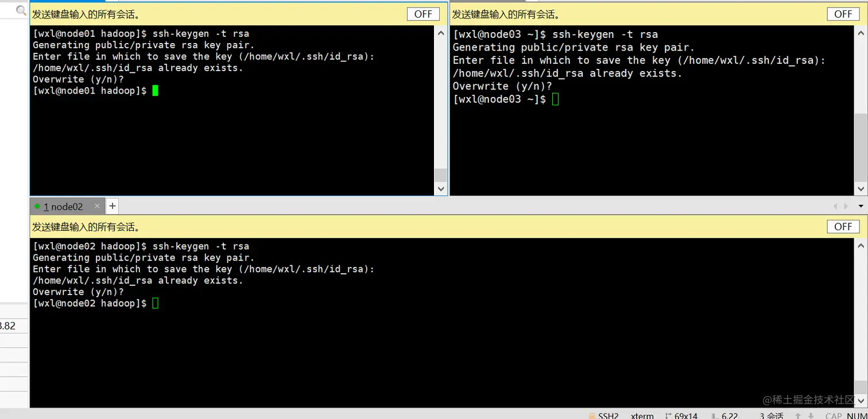Click scroll-up arrow in node03 terminal
Viewport: 868px width, 419px height.
click(861, 33)
